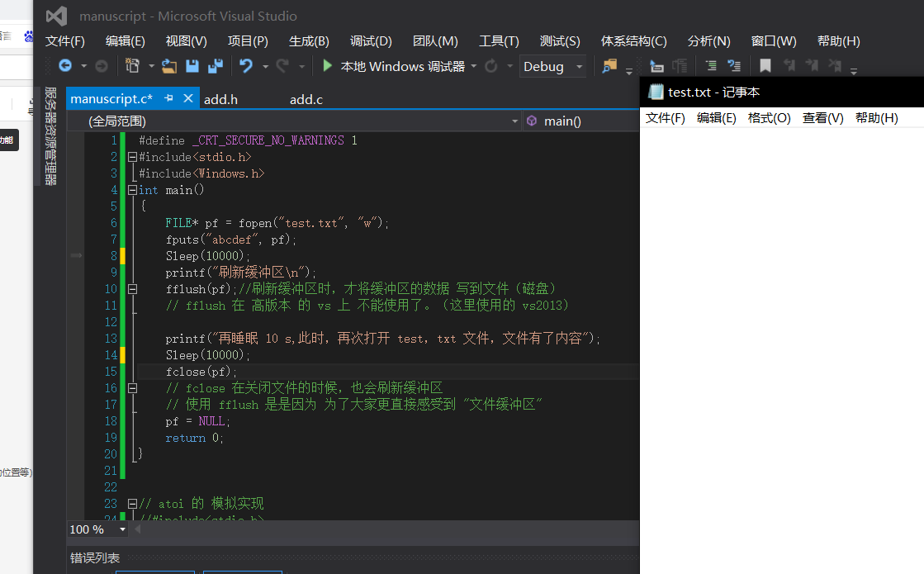Collapse the comment block at line 10
Viewport: 924px width, 574px height.
[x=133, y=289]
